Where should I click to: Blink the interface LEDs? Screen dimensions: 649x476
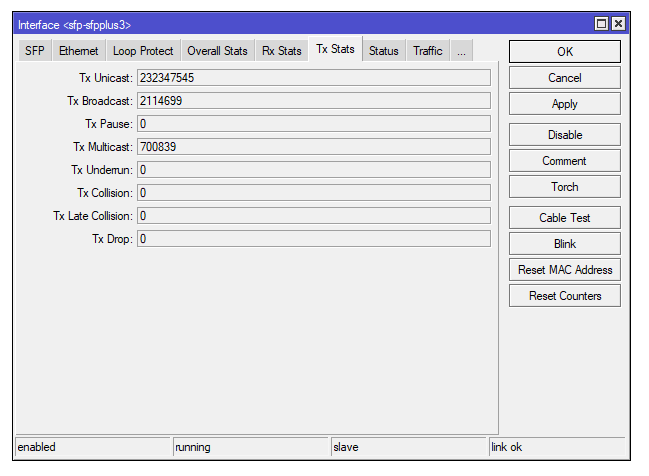point(565,244)
